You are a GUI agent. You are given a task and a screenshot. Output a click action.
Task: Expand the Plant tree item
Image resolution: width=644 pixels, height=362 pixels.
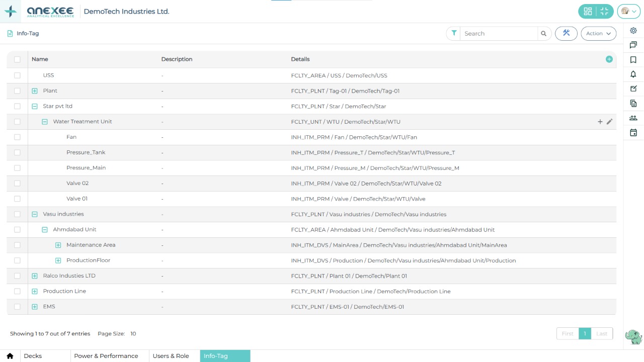point(34,90)
